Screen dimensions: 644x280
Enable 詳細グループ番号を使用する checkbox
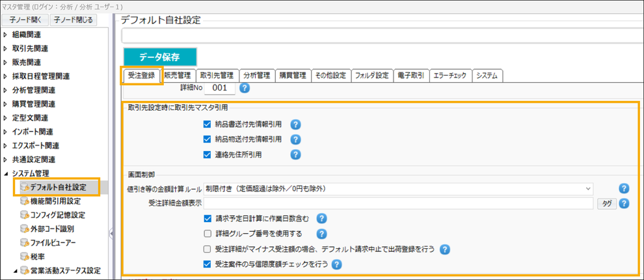208,234
